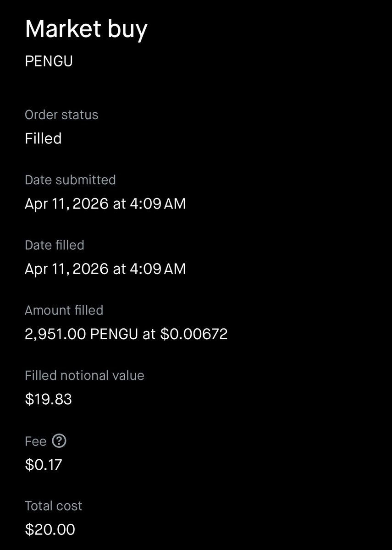Tap the $0.00672 fill price

(193, 334)
